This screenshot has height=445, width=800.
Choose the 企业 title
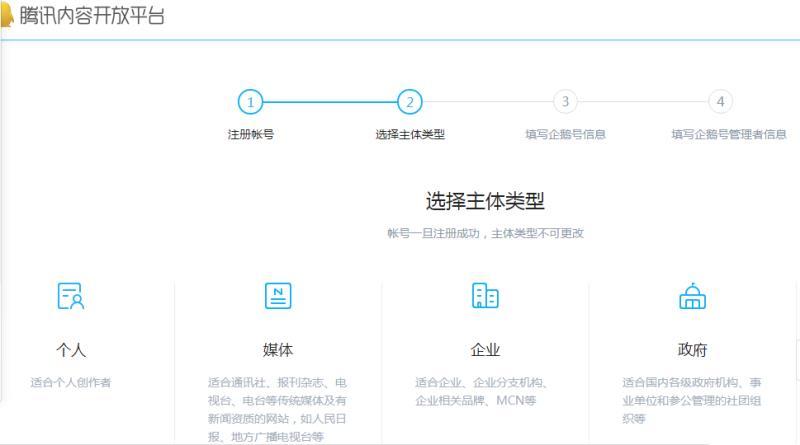pyautogui.click(x=485, y=350)
